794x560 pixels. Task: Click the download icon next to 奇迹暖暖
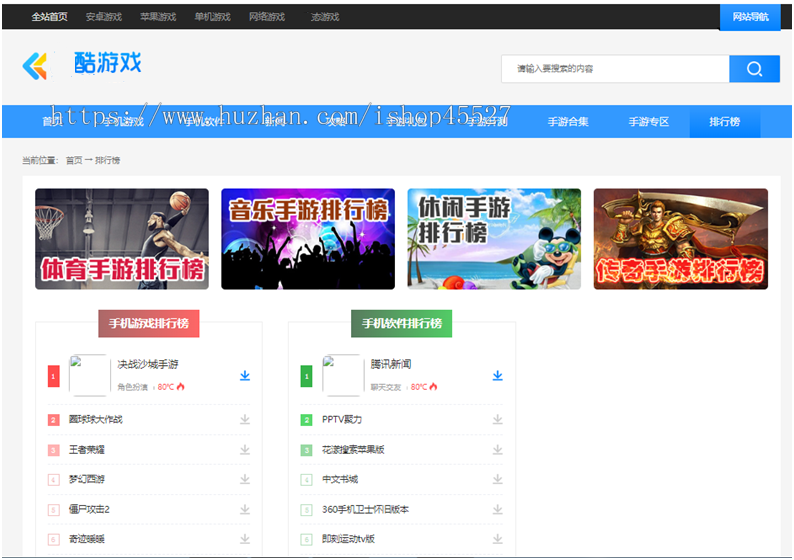[245, 539]
